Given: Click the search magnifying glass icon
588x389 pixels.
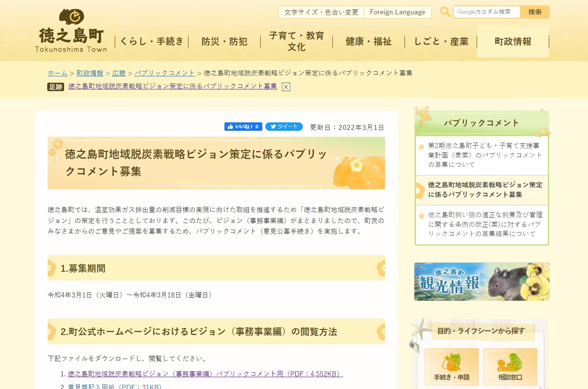Looking at the screenshot, I should click(445, 12).
